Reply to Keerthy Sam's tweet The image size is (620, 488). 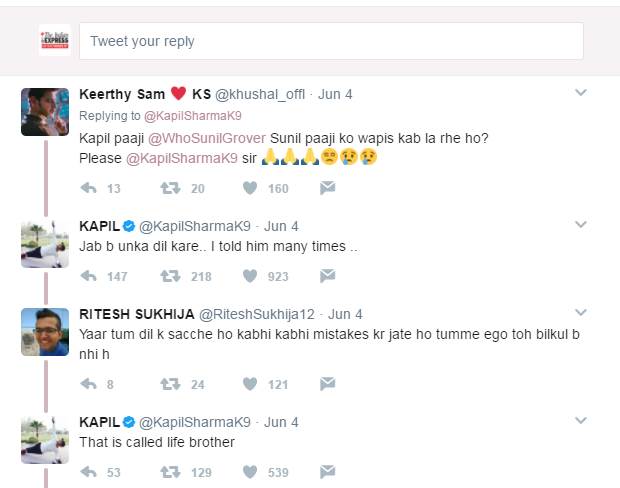click(x=88, y=188)
